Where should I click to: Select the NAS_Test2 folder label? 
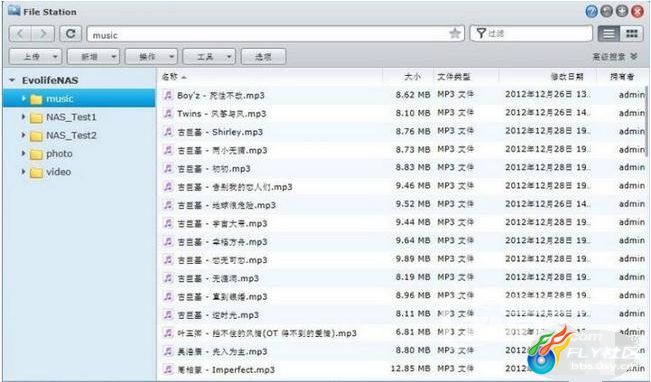point(71,135)
